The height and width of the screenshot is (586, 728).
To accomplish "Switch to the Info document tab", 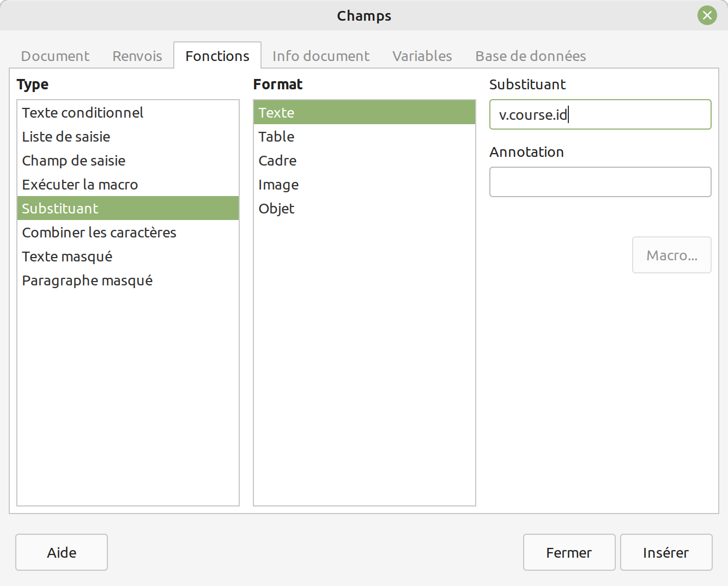I will 320,56.
